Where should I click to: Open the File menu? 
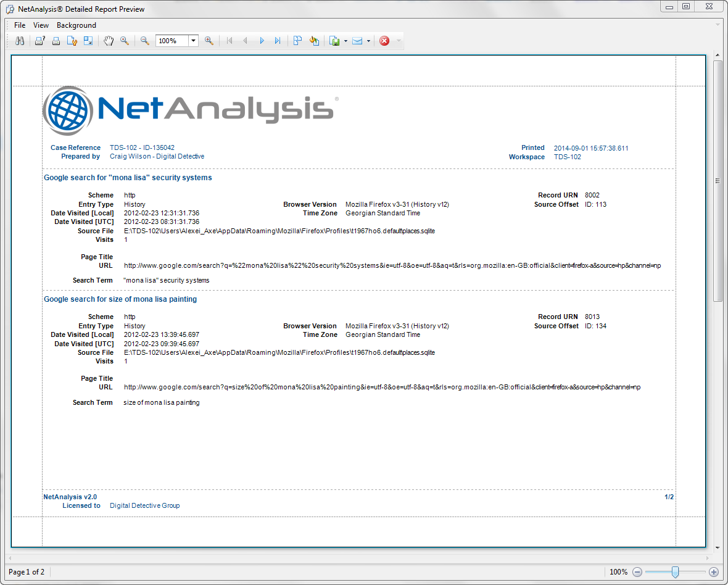20,25
